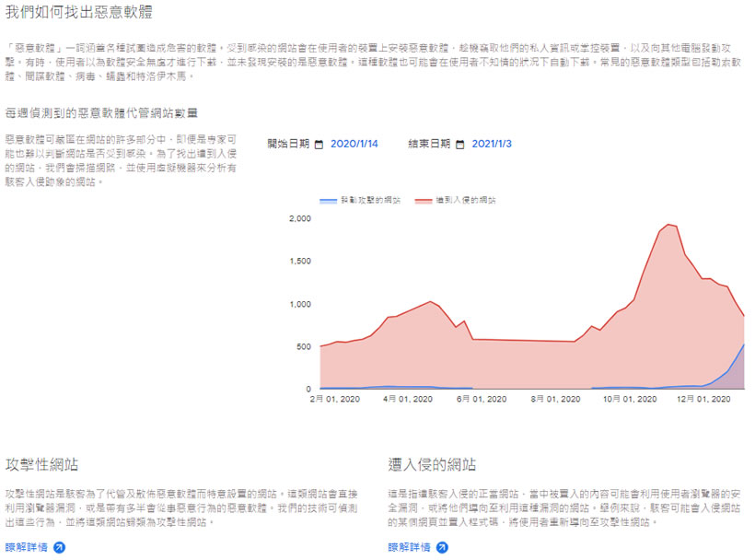
Task: Toggle the red 遭到入侵的網站 legend entry
Action: (x=456, y=200)
